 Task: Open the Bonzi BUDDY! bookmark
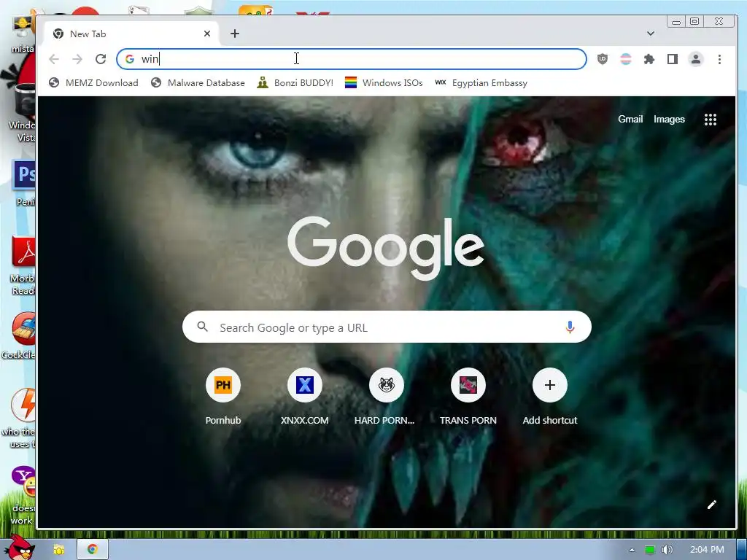click(x=295, y=83)
